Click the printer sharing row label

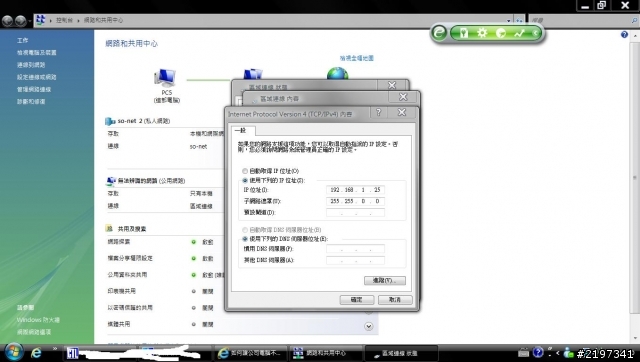tap(122, 291)
